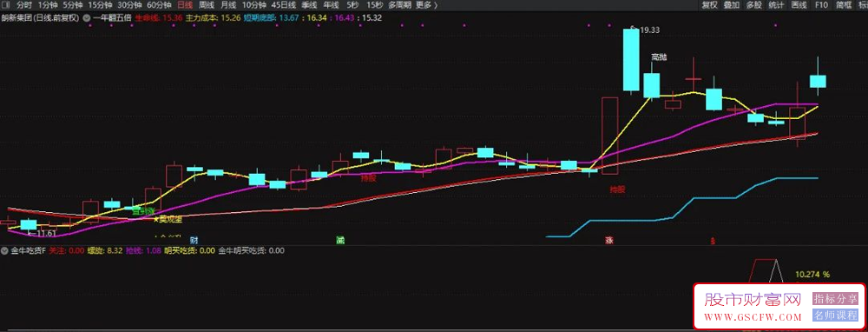The image size is (868, 332).
Task: Click the 指标分享 link in the watermark
Action: click(835, 299)
